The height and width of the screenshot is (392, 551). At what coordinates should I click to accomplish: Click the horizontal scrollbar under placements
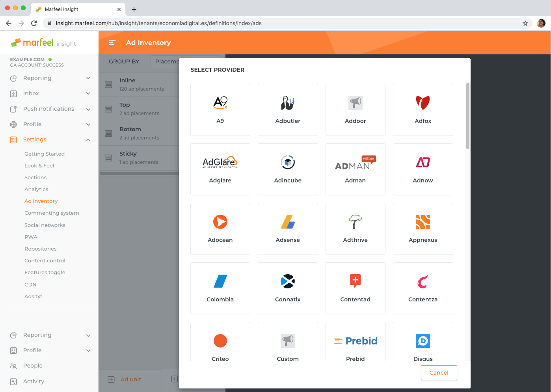point(140,173)
